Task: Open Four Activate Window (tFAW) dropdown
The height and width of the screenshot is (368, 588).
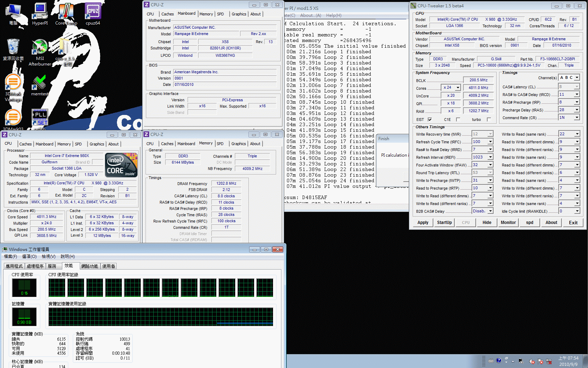Action: coord(490,165)
